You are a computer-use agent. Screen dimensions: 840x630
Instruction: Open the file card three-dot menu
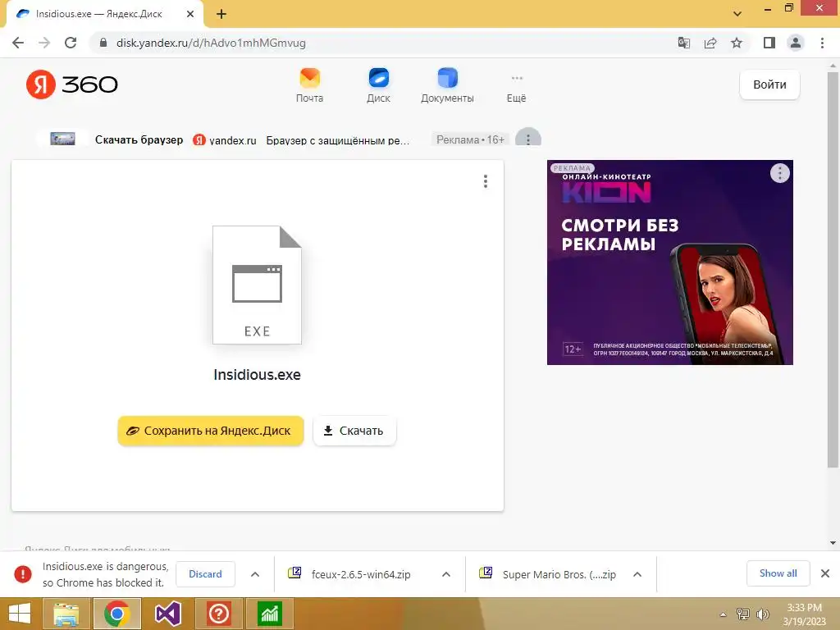point(486,181)
